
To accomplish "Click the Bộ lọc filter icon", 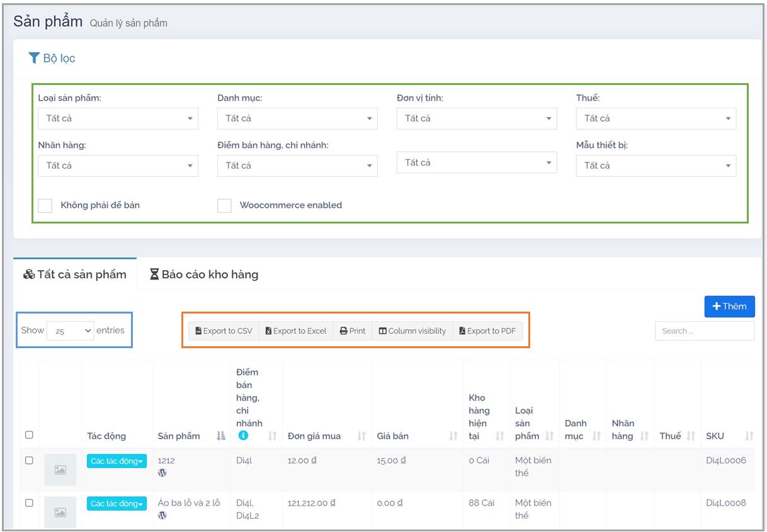I will [x=34, y=58].
